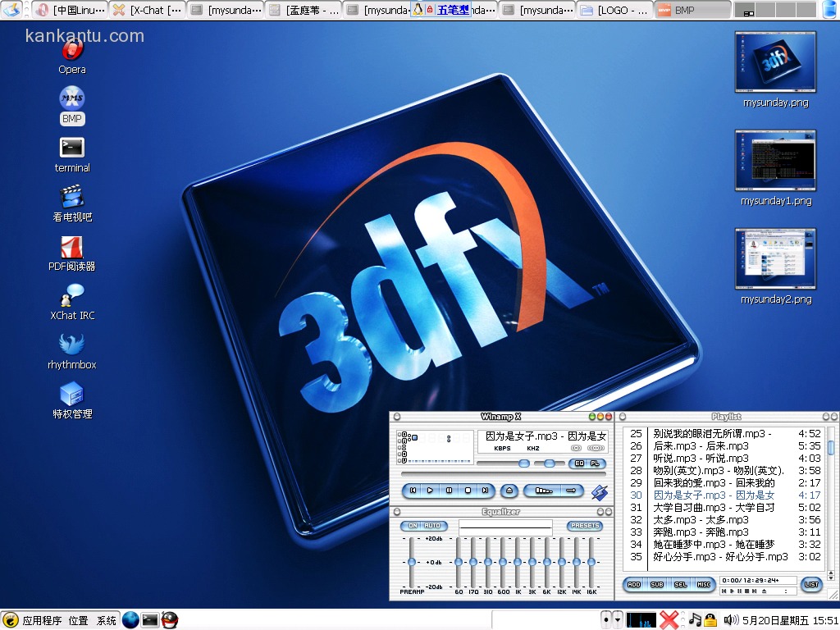This screenshot has width=840, height=630.
Task: Click the PREAMP slider knob
Action: [x=412, y=562]
